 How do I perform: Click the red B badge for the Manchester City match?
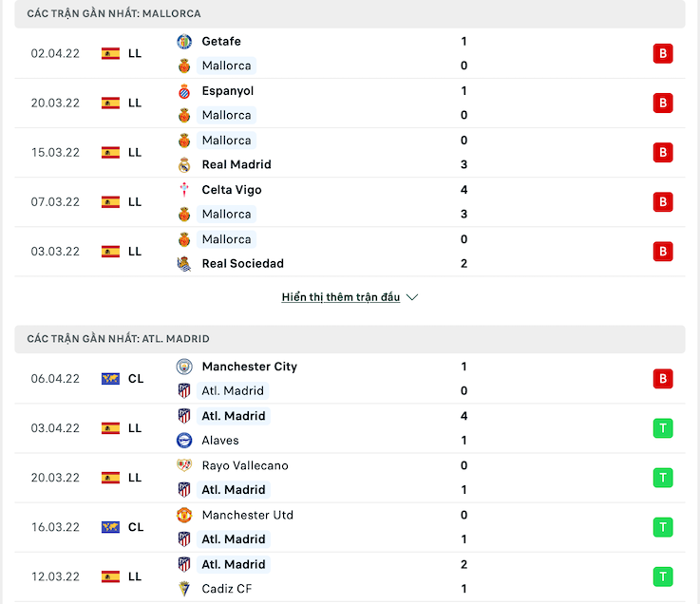663,379
